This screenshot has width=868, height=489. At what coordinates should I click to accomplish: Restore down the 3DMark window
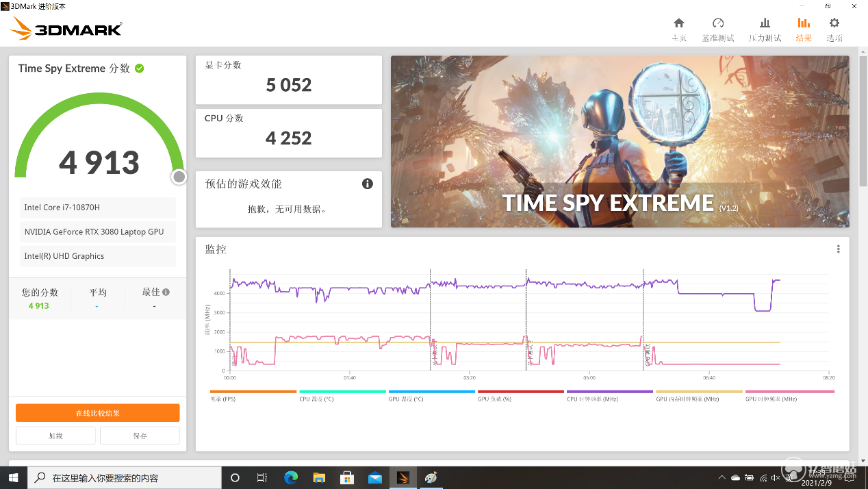(828, 5)
